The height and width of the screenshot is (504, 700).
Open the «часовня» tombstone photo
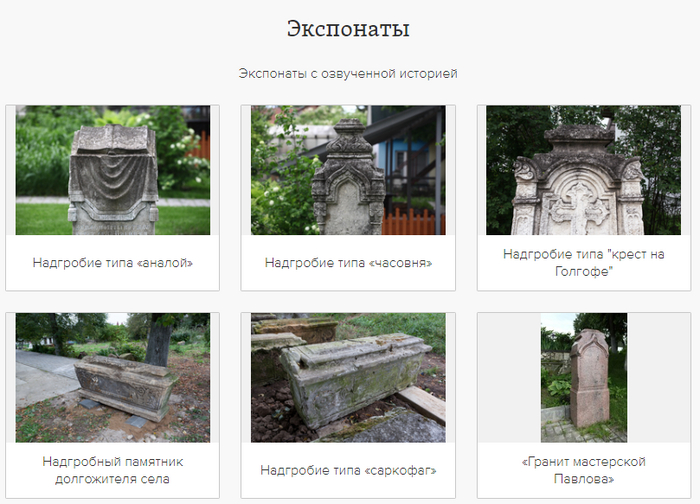pyautogui.click(x=348, y=170)
